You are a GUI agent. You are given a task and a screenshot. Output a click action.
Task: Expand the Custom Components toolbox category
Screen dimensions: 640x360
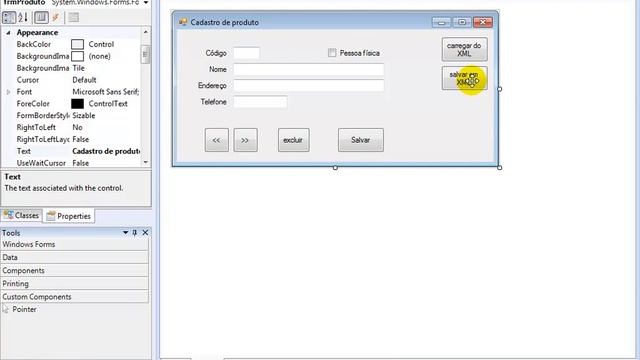point(75,297)
